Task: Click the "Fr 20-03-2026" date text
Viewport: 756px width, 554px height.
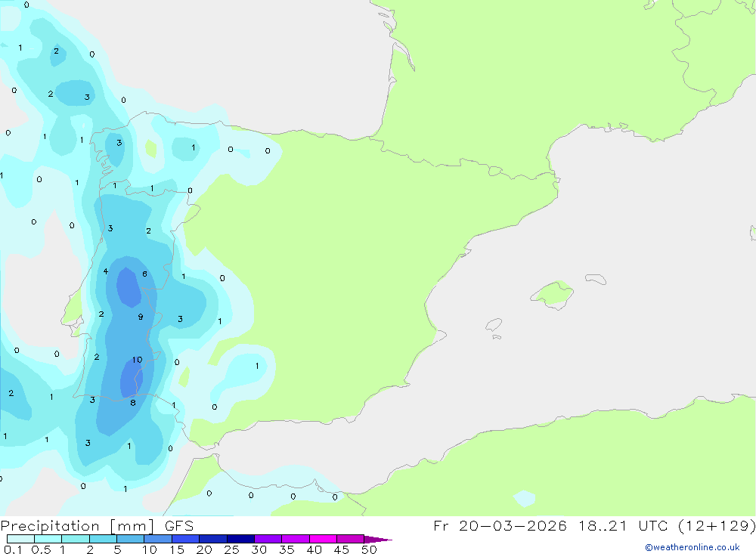Action: click(x=500, y=525)
